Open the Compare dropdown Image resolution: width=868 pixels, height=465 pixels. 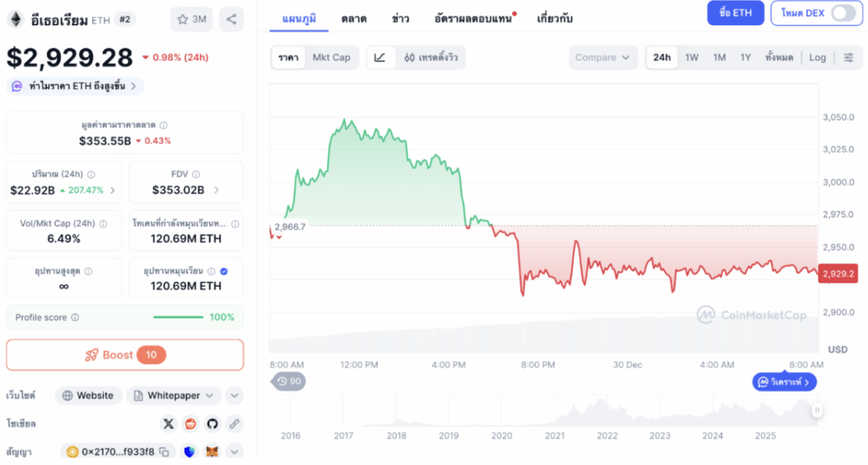coord(603,58)
